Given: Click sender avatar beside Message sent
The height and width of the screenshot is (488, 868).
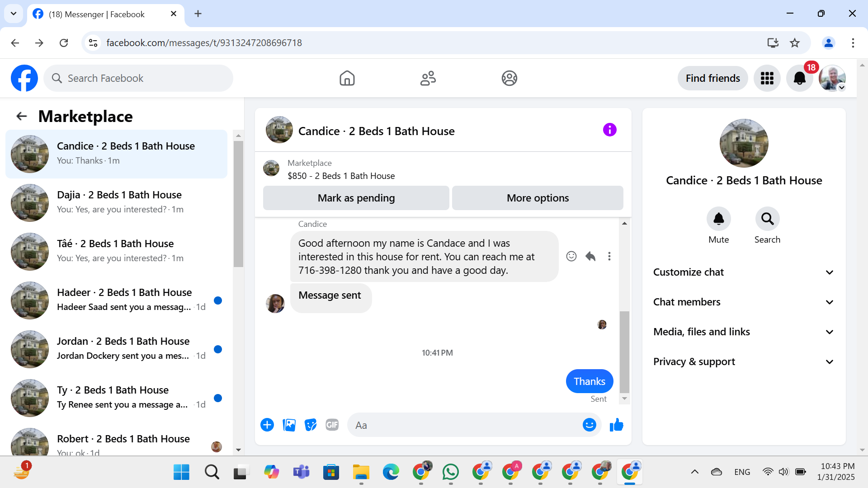Looking at the screenshot, I should (x=275, y=303).
